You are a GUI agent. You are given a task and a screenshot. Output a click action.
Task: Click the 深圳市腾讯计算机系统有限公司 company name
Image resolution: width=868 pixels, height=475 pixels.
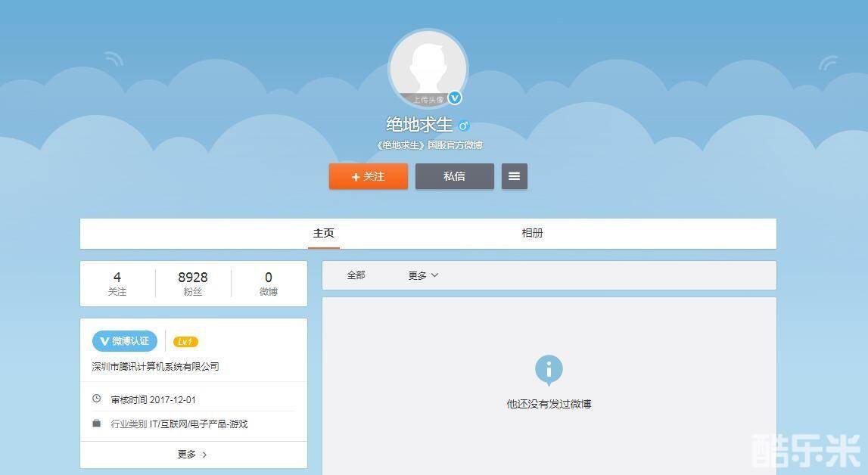tap(156, 366)
